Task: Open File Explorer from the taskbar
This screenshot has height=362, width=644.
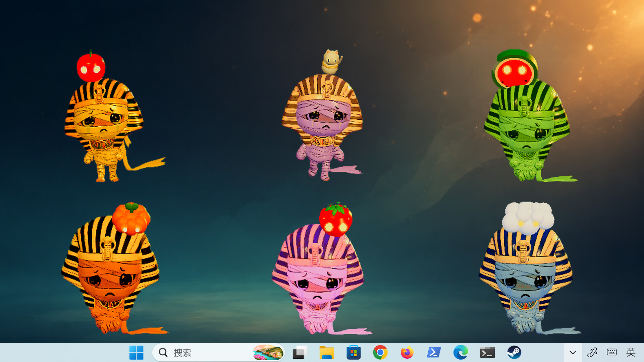Action: pos(327,353)
